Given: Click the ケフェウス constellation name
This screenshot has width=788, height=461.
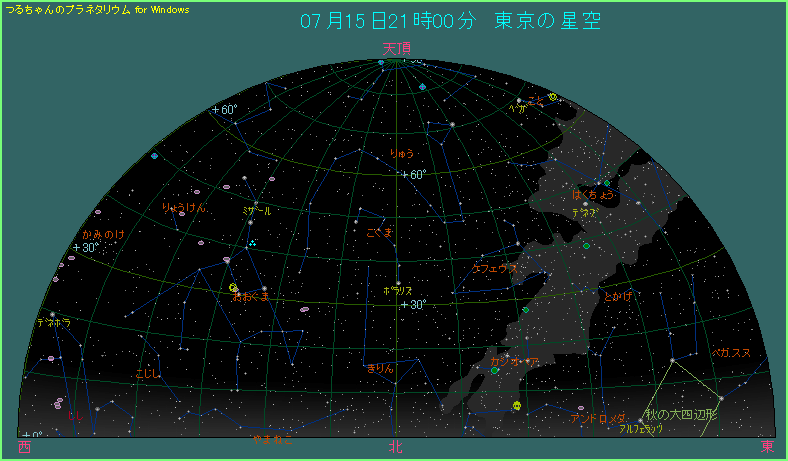Looking at the screenshot, I should point(495,269).
